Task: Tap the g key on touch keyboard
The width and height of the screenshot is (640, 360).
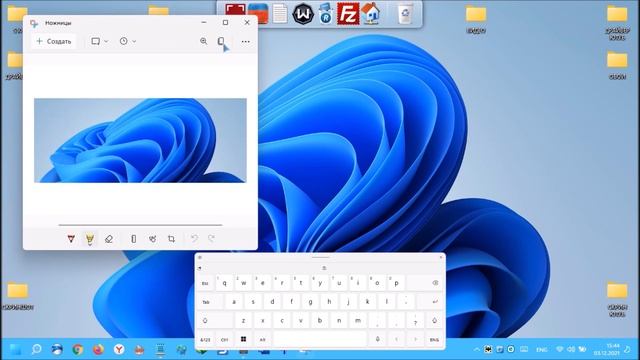Action: point(311,302)
